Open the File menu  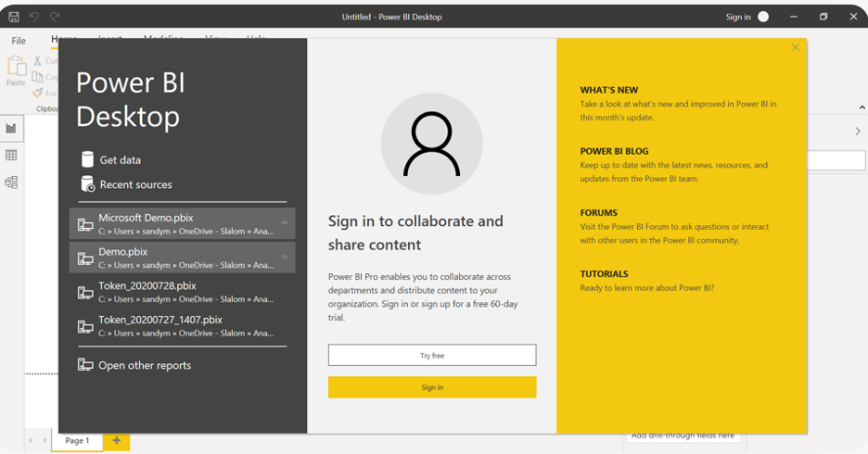19,41
